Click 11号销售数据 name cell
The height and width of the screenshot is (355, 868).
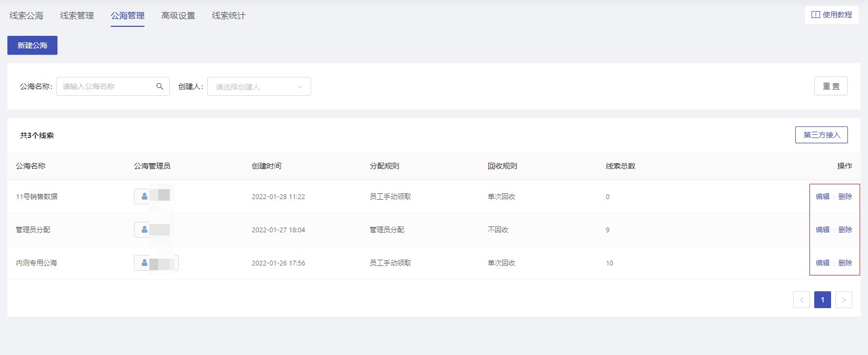point(36,196)
